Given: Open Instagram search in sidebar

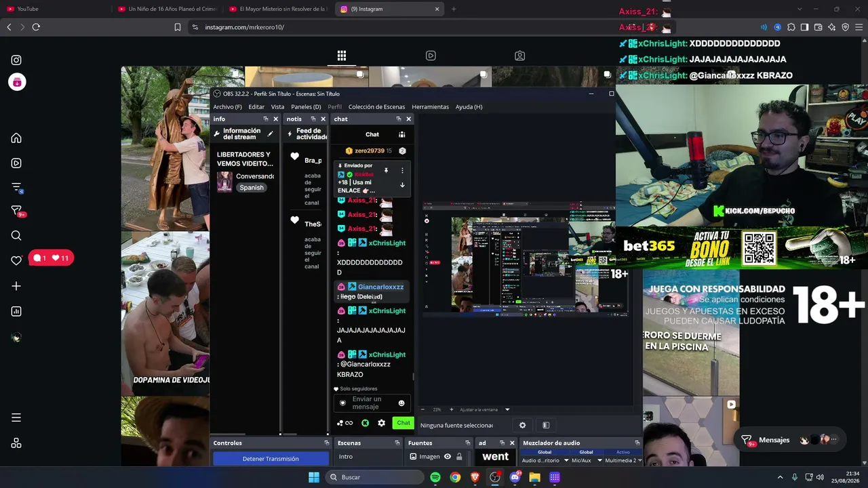Looking at the screenshot, I should pos(16,236).
